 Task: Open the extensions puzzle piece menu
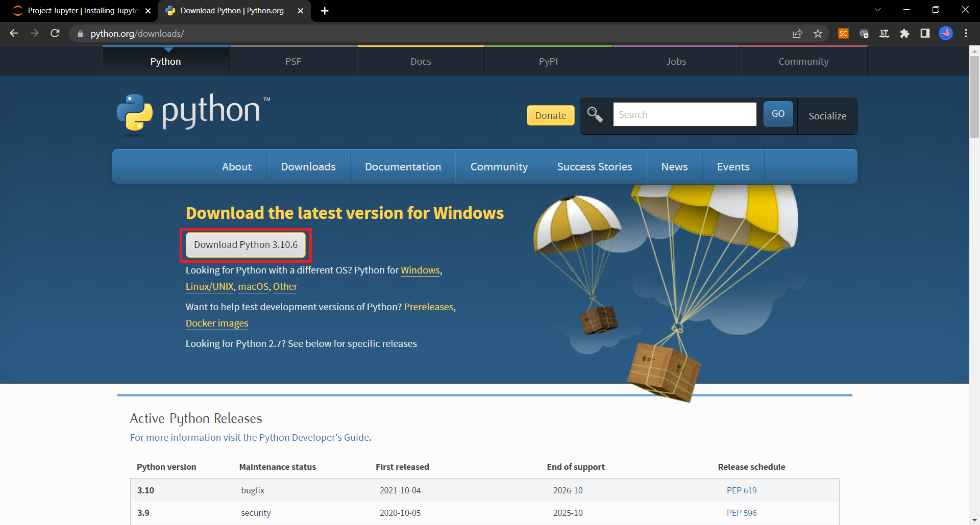click(905, 34)
